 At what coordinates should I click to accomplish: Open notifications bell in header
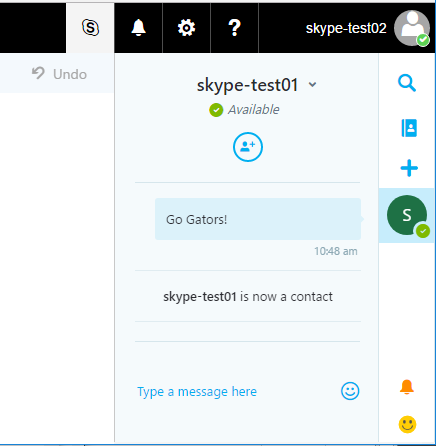pos(138,28)
